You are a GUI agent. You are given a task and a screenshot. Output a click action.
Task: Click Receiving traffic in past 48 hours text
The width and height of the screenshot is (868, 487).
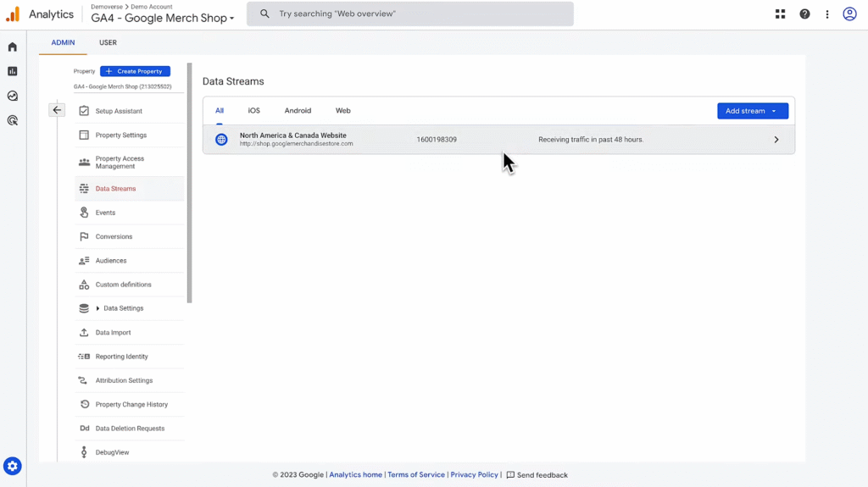pos(591,140)
